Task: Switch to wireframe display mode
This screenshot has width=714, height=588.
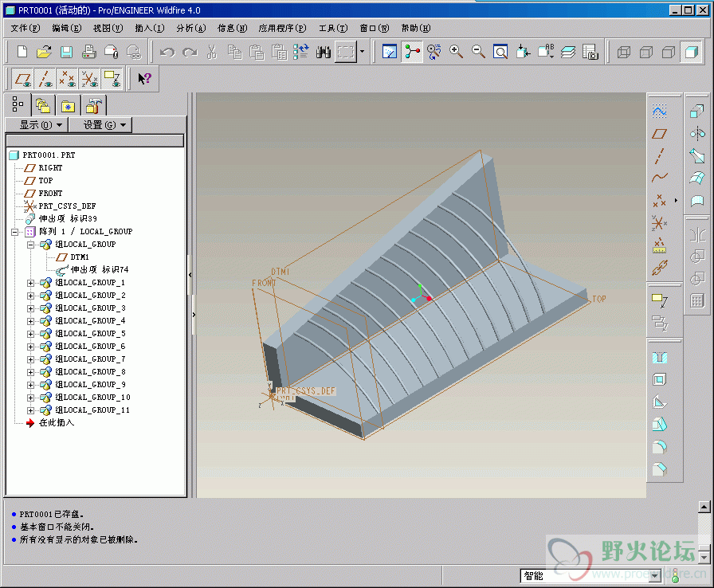Action: (623, 52)
